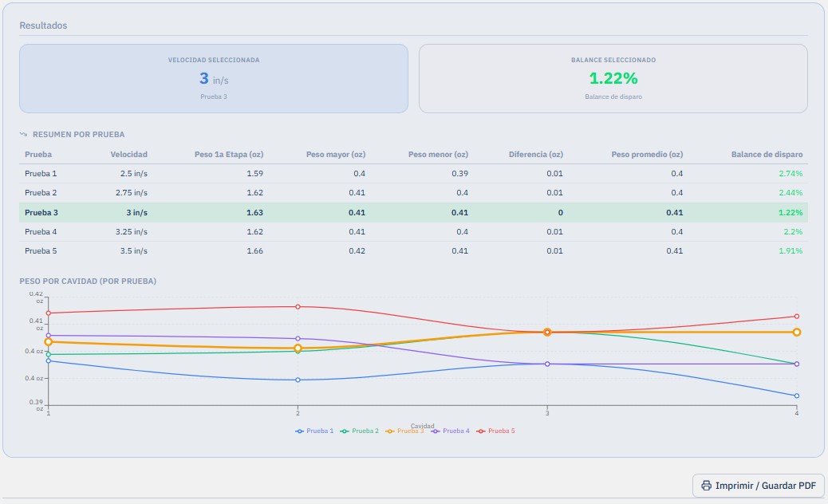Screen dimensions: 828x504
Task: Click the 1.91% balance value for Prueba 5
Action: click(791, 251)
